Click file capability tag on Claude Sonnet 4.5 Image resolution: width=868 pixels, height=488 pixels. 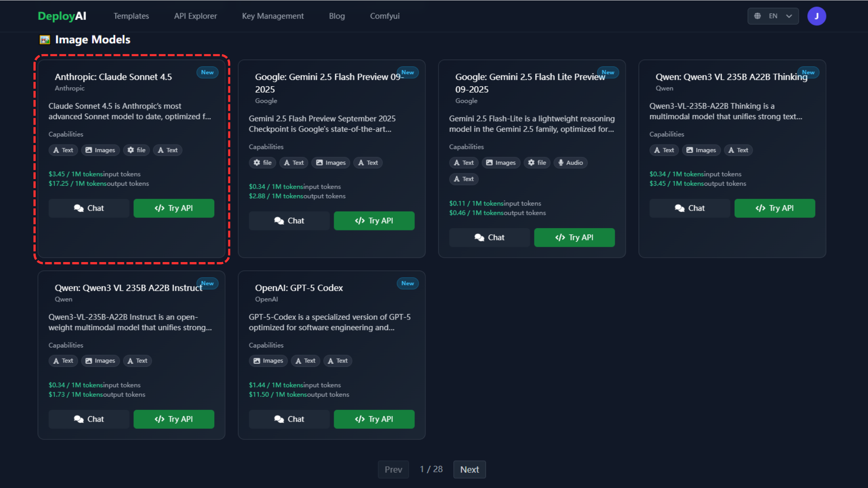[137, 150]
